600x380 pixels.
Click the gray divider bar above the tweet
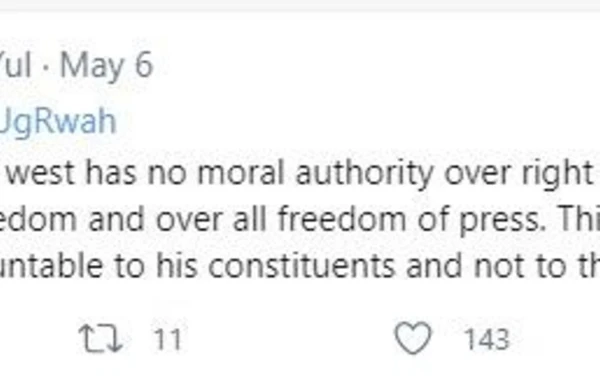click(x=300, y=5)
